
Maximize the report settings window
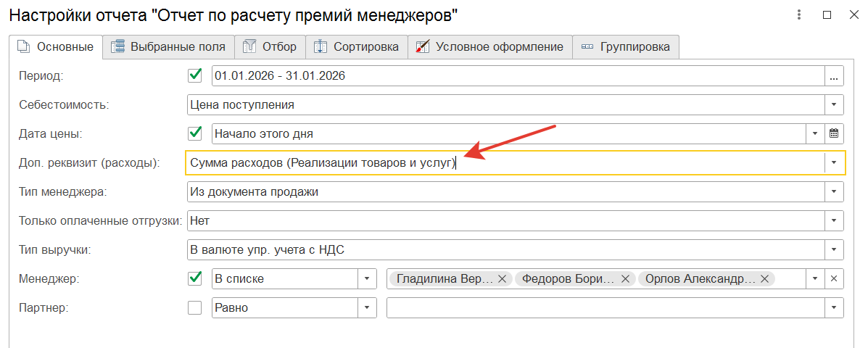tap(827, 14)
